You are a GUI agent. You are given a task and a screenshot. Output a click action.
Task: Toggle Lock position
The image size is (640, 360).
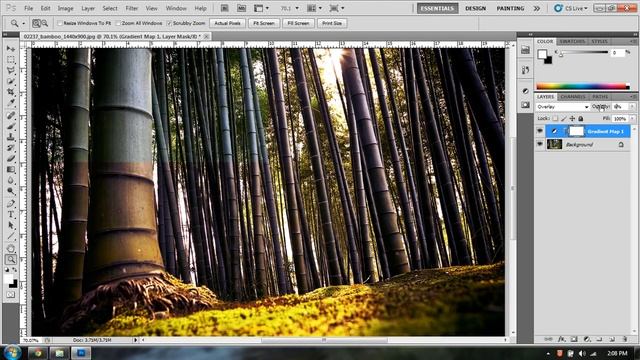[x=572, y=118]
